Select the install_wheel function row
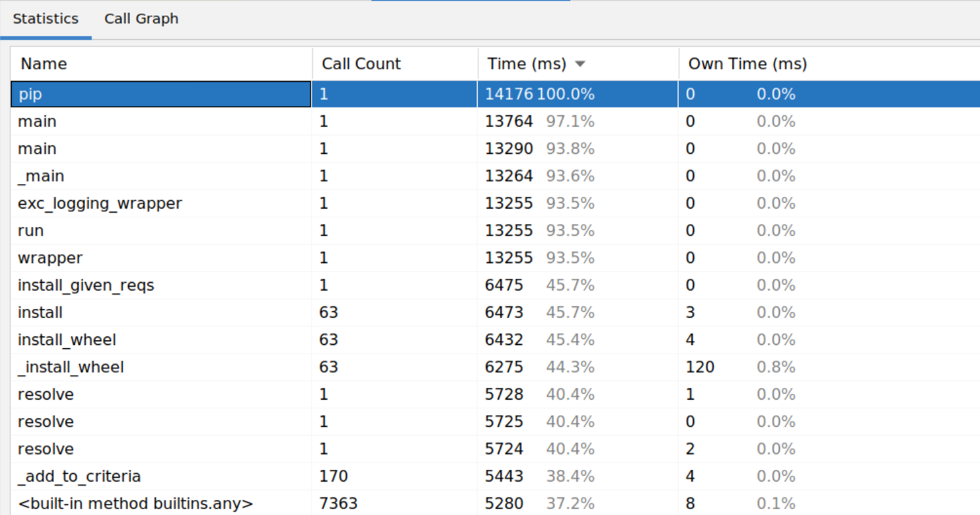This screenshot has width=980, height=515. click(131, 340)
